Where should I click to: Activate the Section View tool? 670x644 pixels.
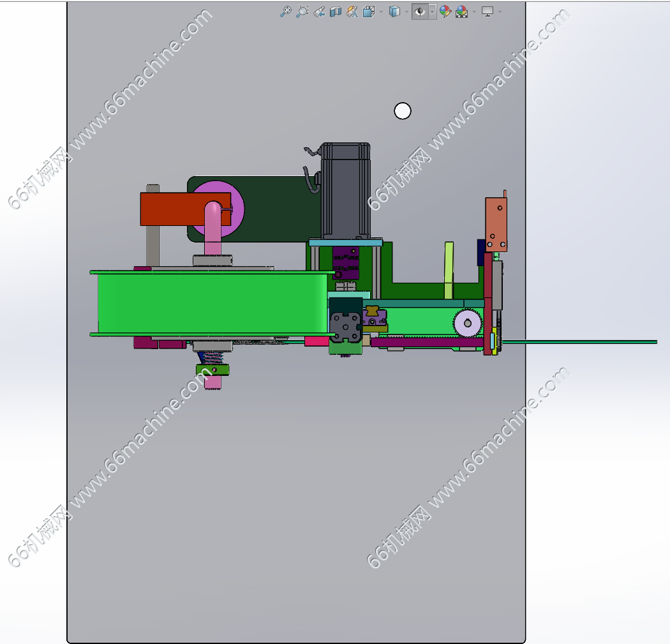336,12
